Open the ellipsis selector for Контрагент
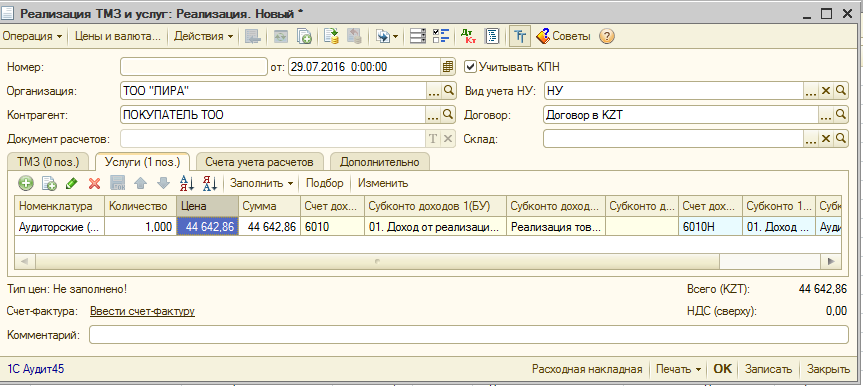The height and width of the screenshot is (386, 863). tap(434, 115)
